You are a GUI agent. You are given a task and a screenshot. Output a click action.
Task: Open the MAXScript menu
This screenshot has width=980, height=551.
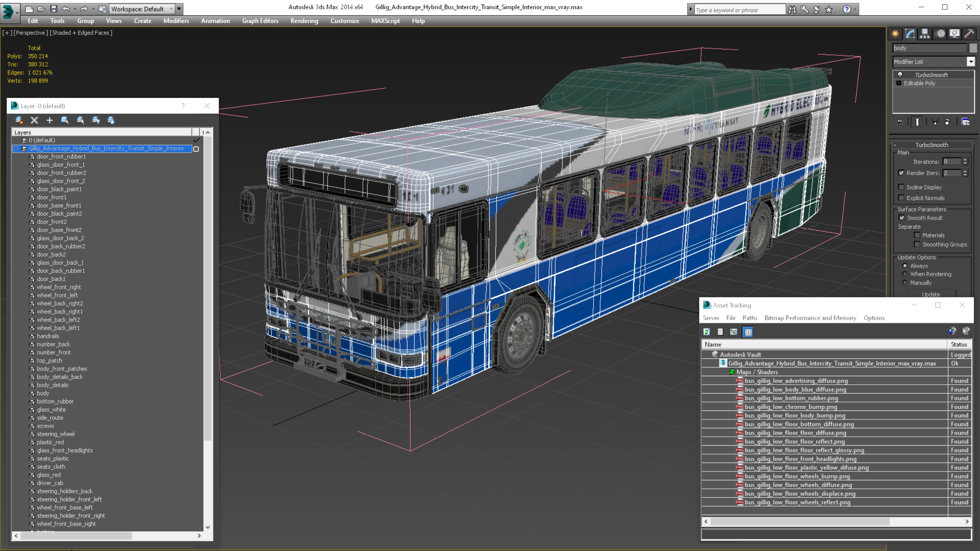pyautogui.click(x=386, y=20)
